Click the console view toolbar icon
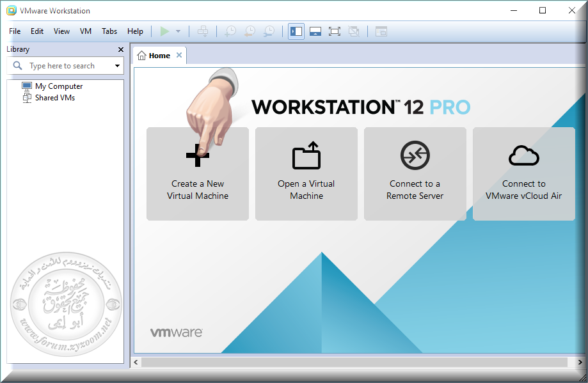This screenshot has height=383, width=588. coord(381,31)
